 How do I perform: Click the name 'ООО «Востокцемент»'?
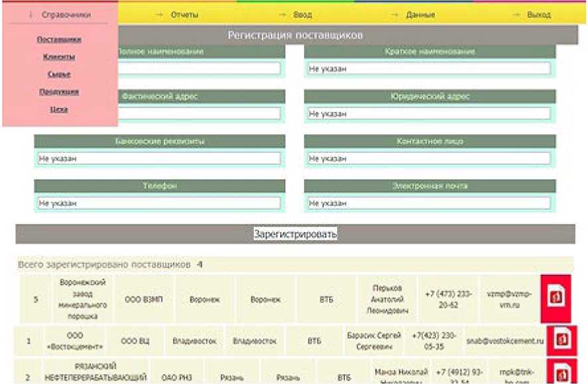click(x=74, y=341)
